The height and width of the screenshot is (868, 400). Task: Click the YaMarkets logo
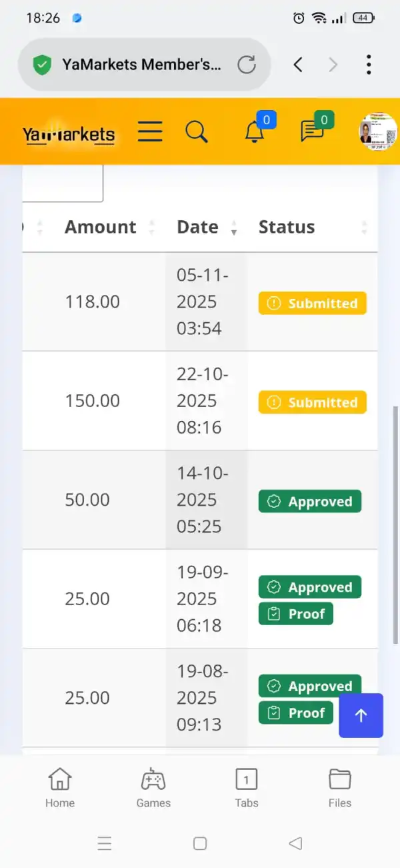pos(69,135)
